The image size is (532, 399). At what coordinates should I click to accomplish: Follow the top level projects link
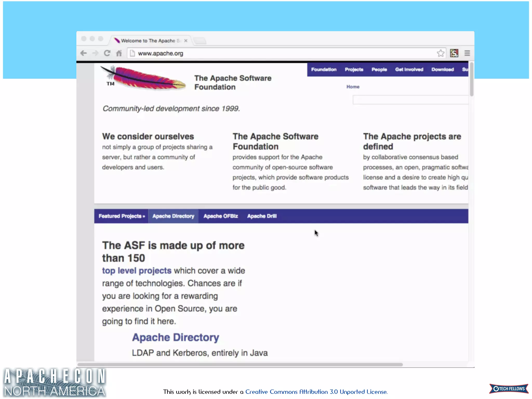pyautogui.click(x=137, y=271)
